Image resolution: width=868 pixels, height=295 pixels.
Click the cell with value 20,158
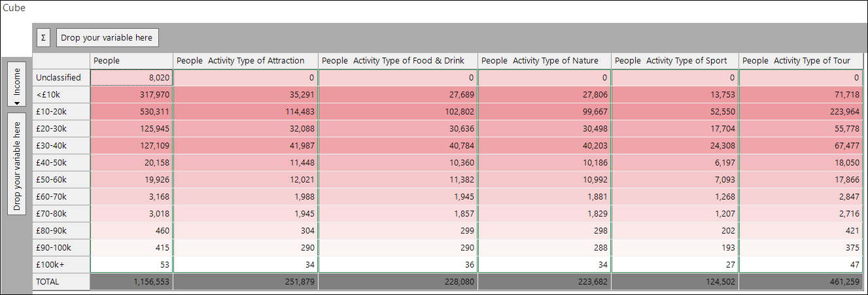131,162
